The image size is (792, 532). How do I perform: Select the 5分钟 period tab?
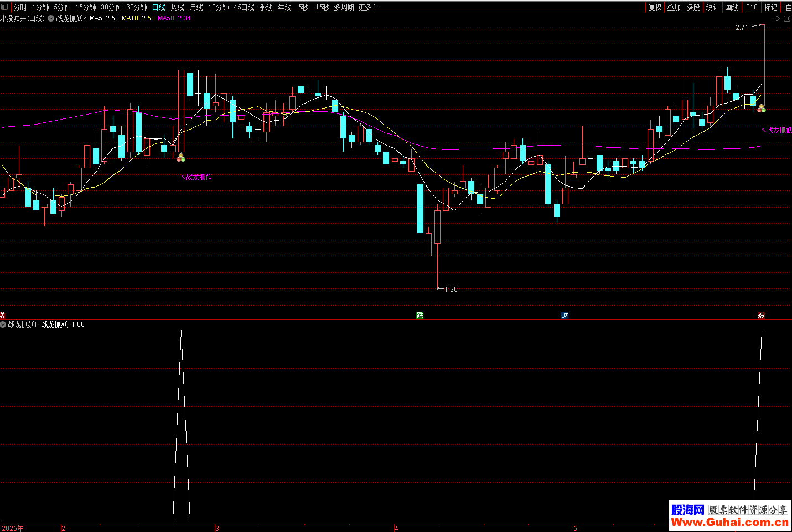(62, 7)
